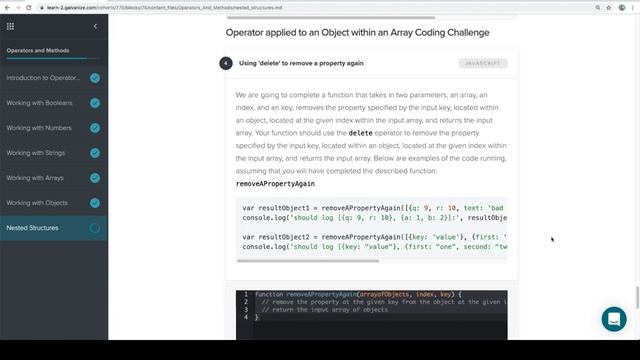
Task: Click the challenge title 'Using delete to remove'
Action: click(301, 63)
